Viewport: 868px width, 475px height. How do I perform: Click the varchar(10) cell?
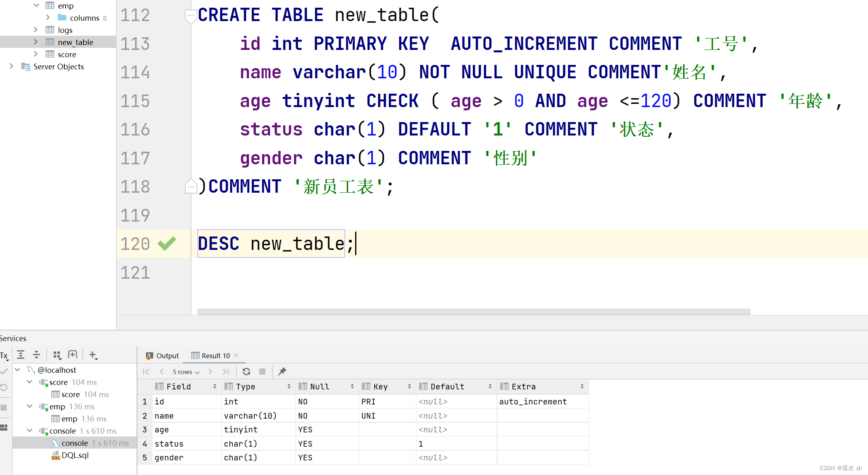[258, 416]
